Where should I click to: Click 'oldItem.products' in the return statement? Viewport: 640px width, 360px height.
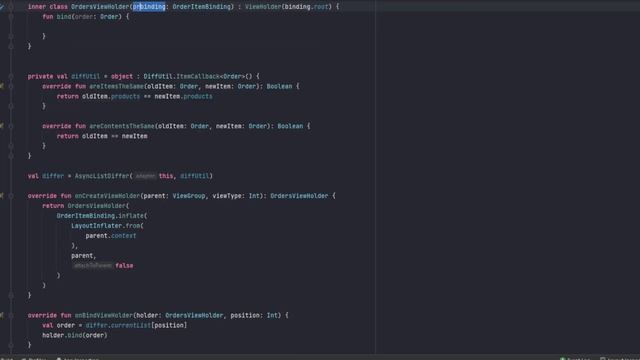click(111, 96)
